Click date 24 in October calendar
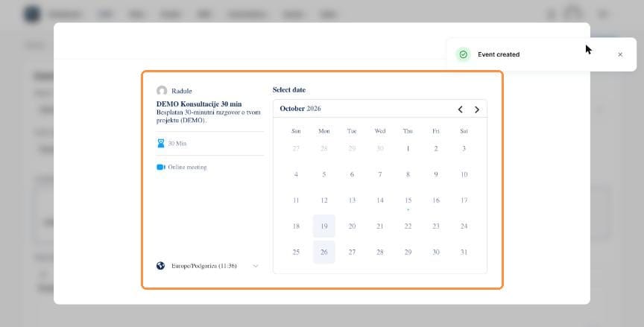 click(x=464, y=226)
